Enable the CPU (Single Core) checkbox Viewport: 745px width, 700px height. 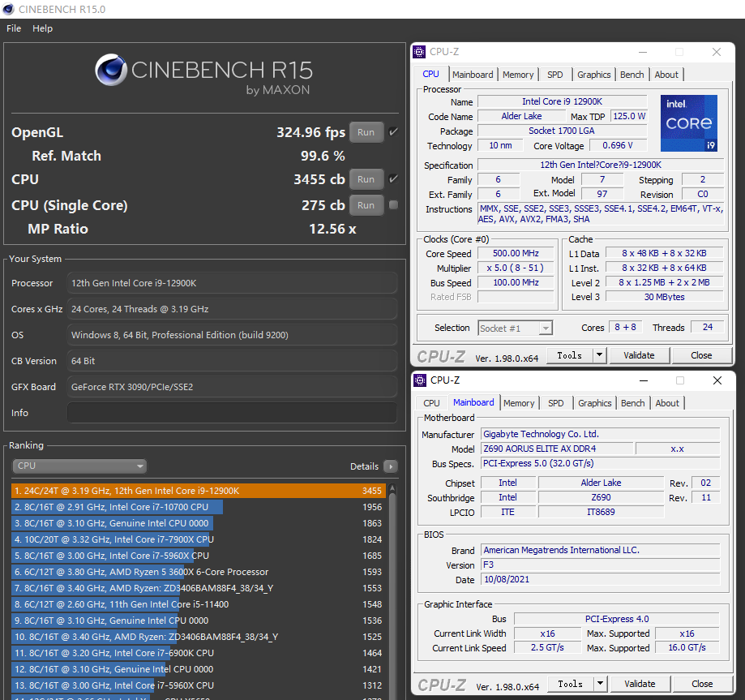[394, 205]
